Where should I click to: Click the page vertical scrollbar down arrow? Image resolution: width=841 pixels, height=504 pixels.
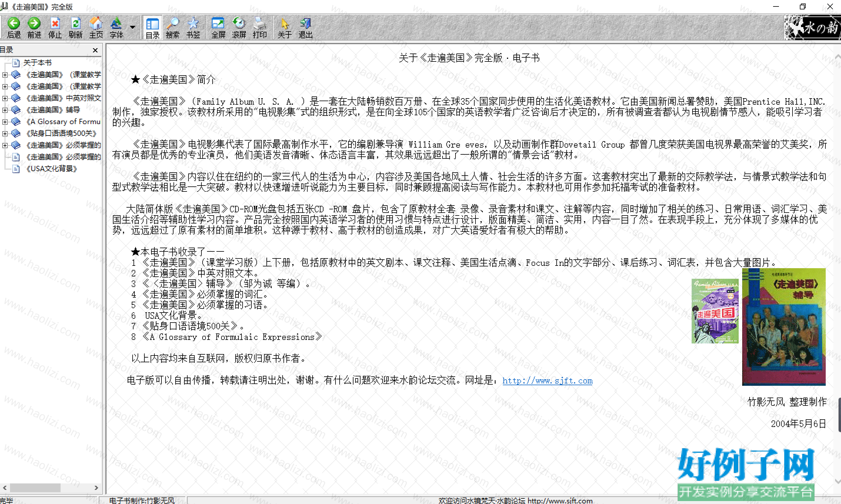pyautogui.click(x=837, y=481)
